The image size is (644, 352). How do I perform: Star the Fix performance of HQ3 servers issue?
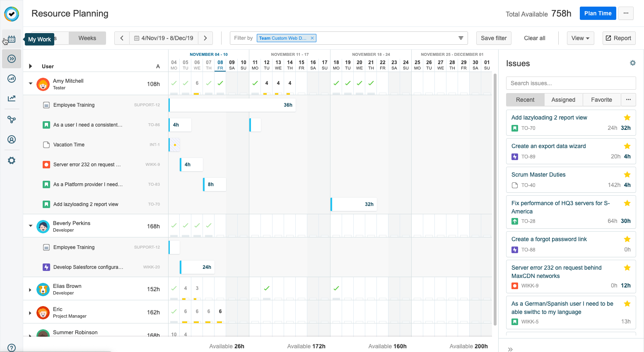pyautogui.click(x=627, y=203)
